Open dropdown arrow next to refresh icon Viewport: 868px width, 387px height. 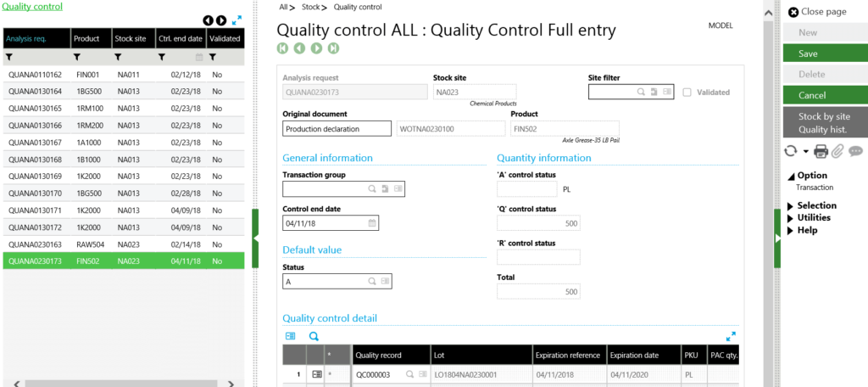[805, 151]
